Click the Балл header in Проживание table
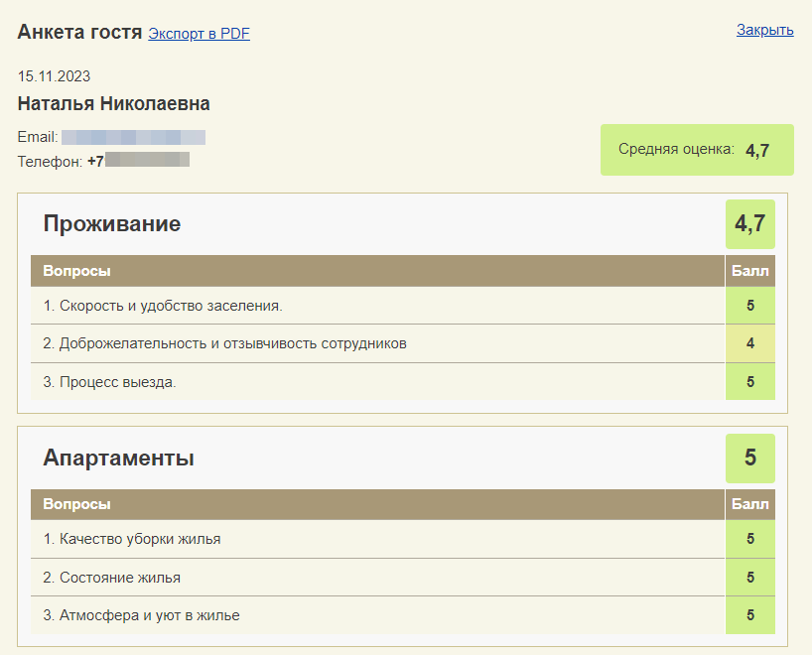Screen dimensions: 812x655 (x=749, y=271)
